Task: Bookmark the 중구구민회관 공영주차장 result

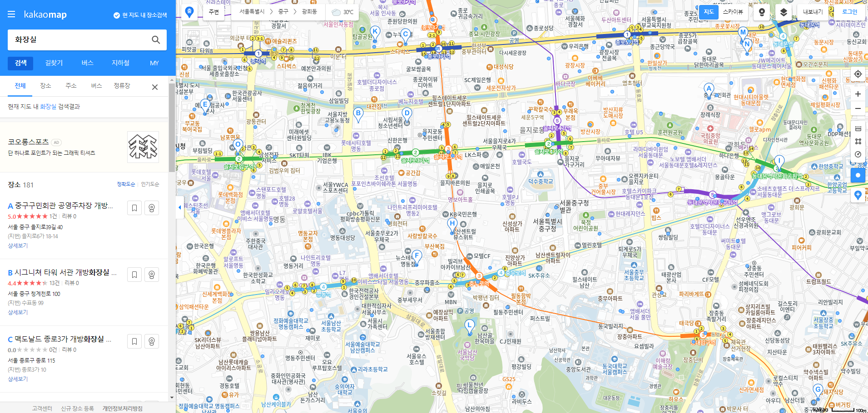Action: 134,208
